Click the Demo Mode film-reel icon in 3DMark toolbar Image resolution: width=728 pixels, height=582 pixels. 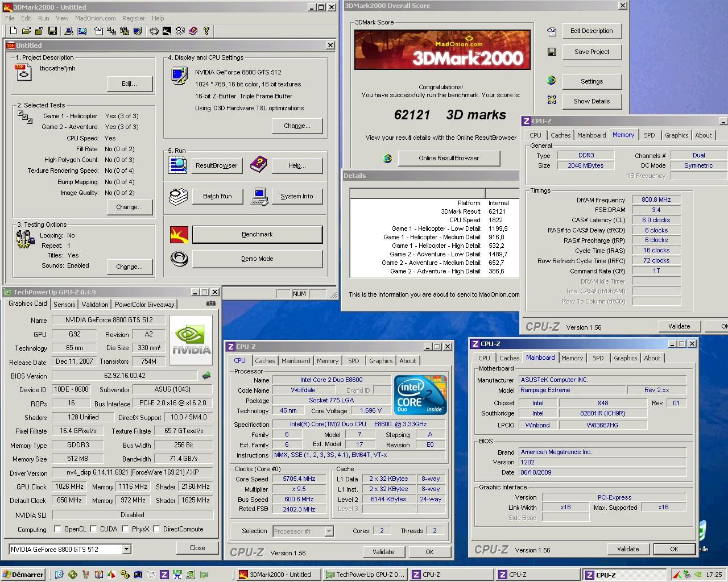click(x=154, y=31)
